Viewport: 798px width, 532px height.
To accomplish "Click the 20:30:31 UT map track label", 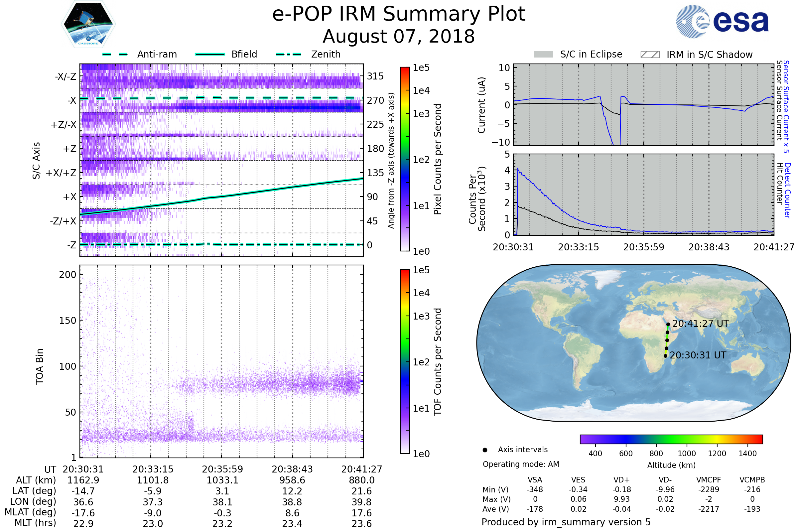I will click(698, 355).
